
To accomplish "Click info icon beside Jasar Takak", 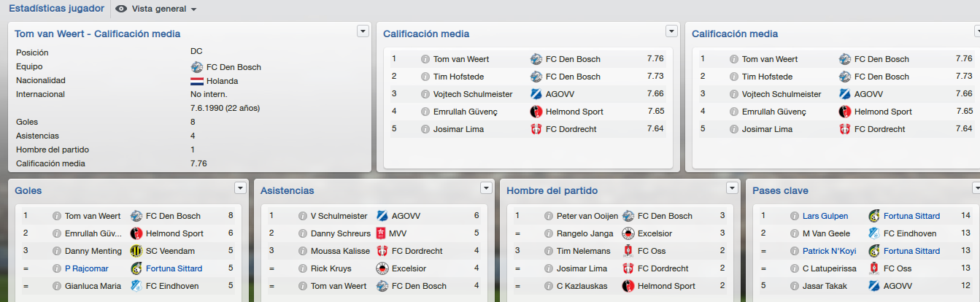I will (x=795, y=286).
